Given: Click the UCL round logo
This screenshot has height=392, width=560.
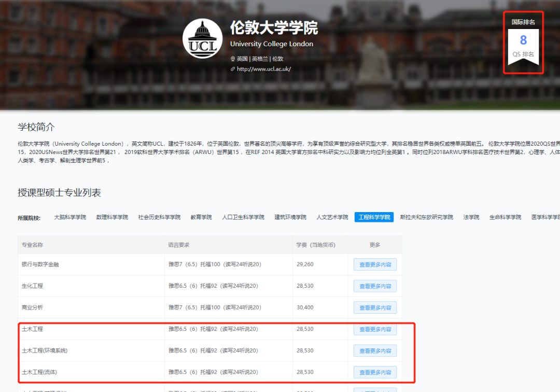Looking at the screenshot, I should (203, 38).
